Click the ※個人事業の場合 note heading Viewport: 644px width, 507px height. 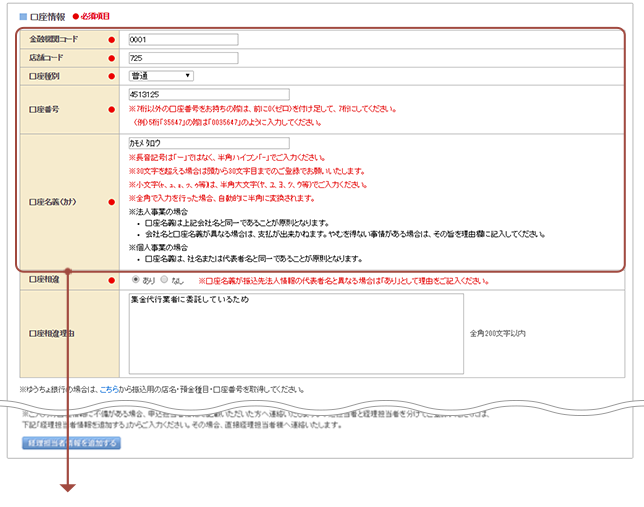pos(159,247)
